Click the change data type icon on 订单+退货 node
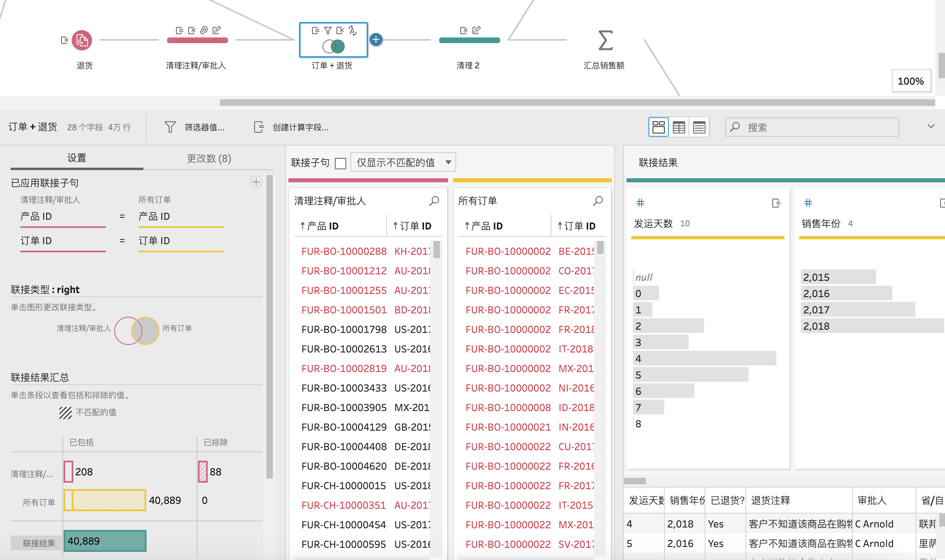This screenshot has height=560, width=945. click(353, 30)
